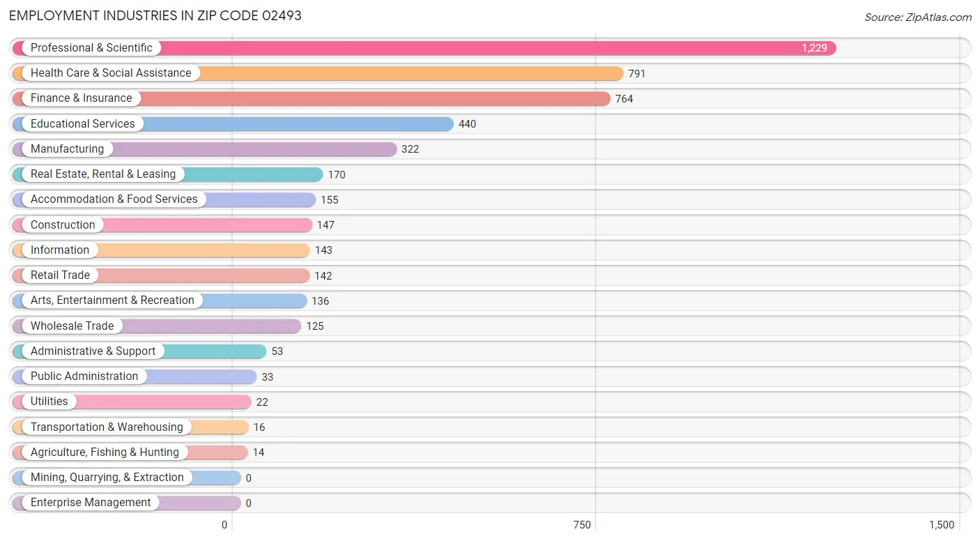Select the Retail Trade label
The width and height of the screenshot is (980, 541).
tap(60, 275)
